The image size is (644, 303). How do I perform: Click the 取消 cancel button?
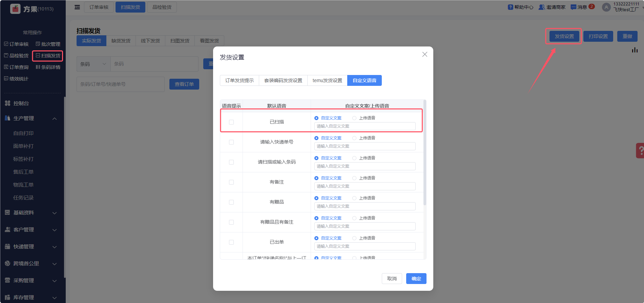click(x=392, y=279)
